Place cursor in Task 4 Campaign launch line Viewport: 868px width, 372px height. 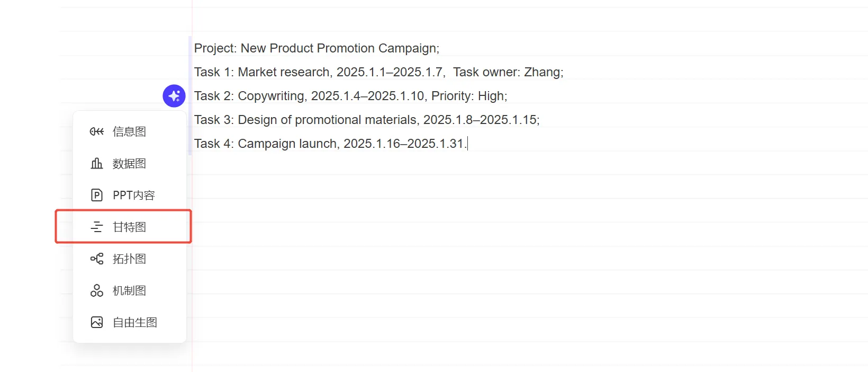[x=330, y=144]
